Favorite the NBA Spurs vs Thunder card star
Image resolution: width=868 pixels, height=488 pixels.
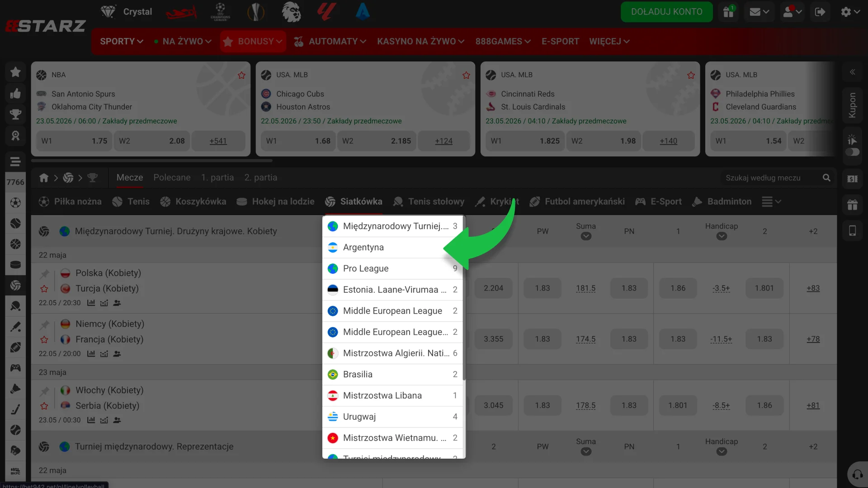241,75
